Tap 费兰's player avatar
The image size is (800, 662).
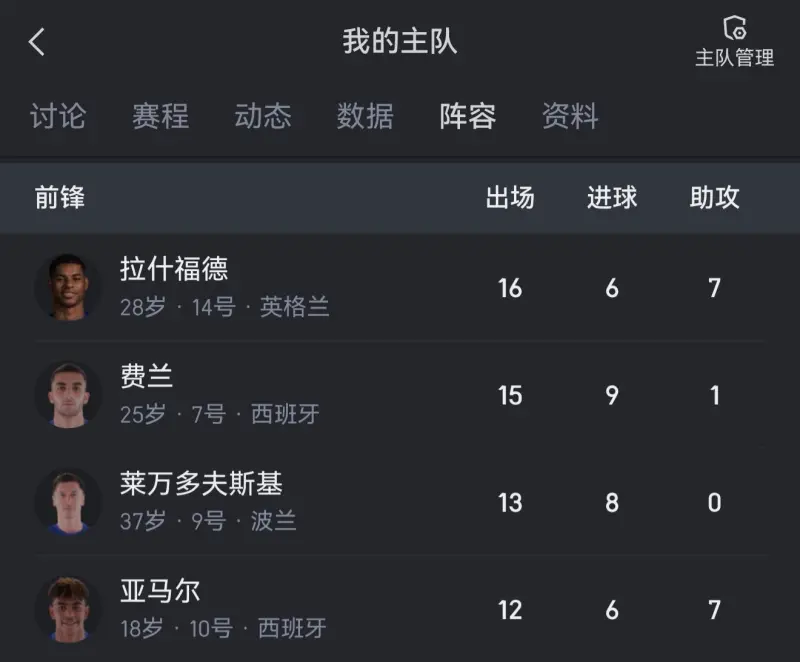(x=68, y=395)
